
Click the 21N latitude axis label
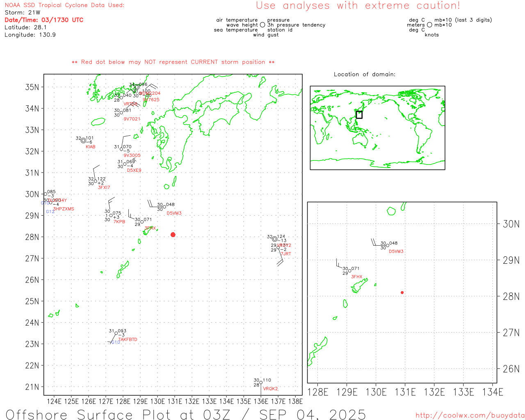click(x=32, y=387)
